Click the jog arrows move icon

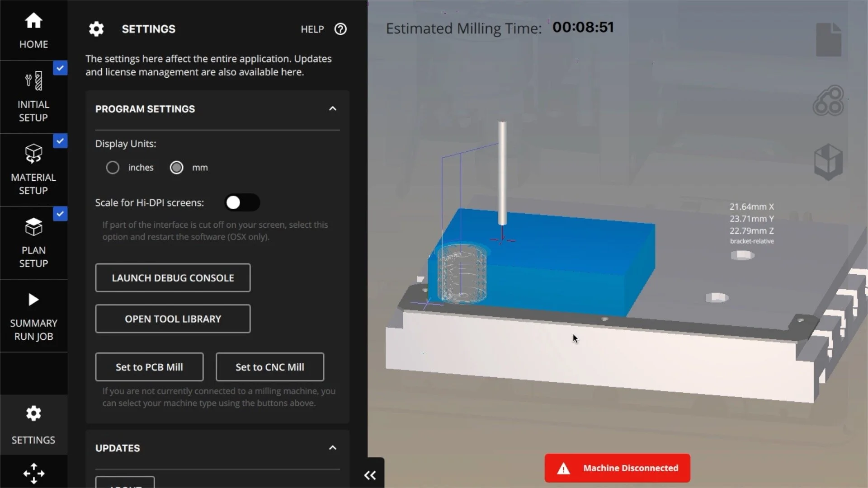pos(33,474)
